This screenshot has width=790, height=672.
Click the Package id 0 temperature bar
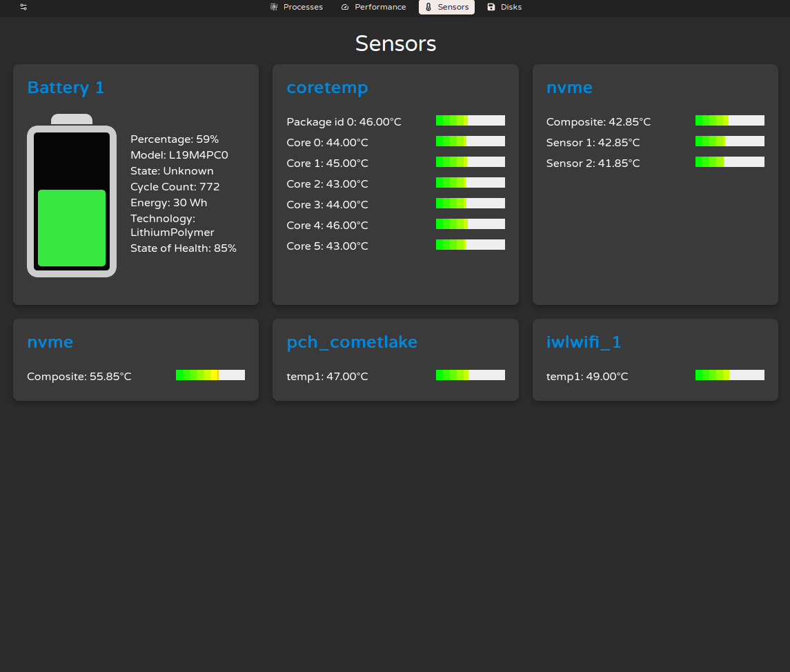pos(470,120)
